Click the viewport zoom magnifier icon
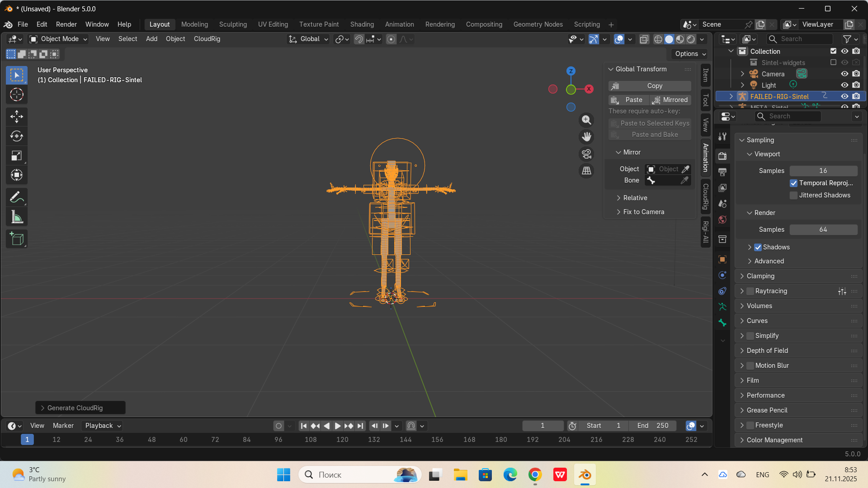The height and width of the screenshot is (488, 868). coord(586,120)
